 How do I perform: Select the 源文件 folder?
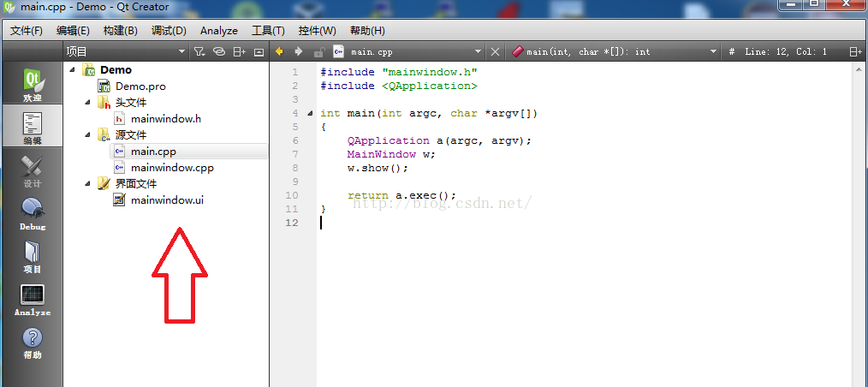click(x=131, y=134)
